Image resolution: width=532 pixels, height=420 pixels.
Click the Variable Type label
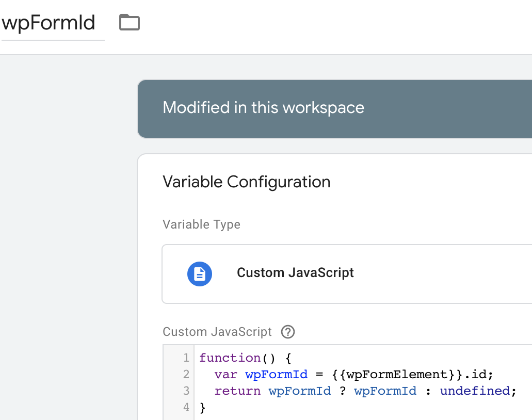click(201, 225)
